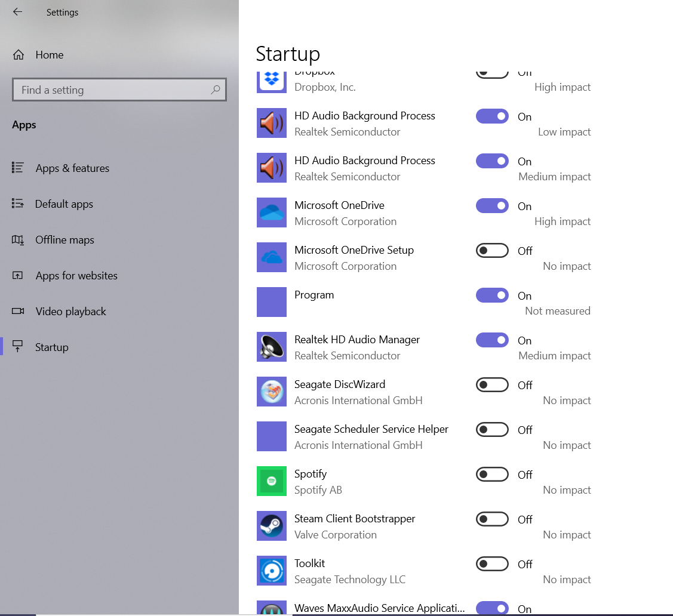The width and height of the screenshot is (673, 616).
Task: Go to Default apps page
Action: click(x=119, y=204)
